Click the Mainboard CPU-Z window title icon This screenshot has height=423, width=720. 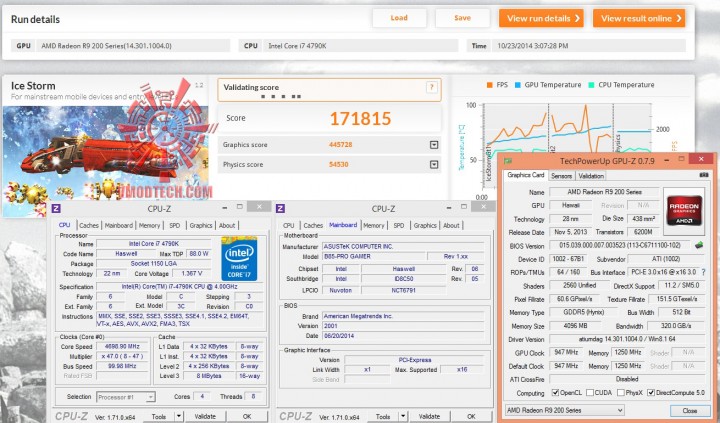click(x=280, y=209)
